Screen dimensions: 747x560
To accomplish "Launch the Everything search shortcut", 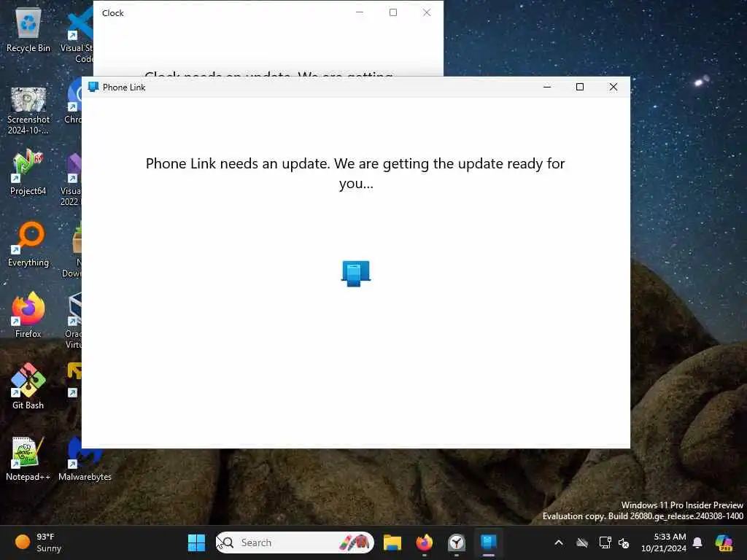I will 28,244.
